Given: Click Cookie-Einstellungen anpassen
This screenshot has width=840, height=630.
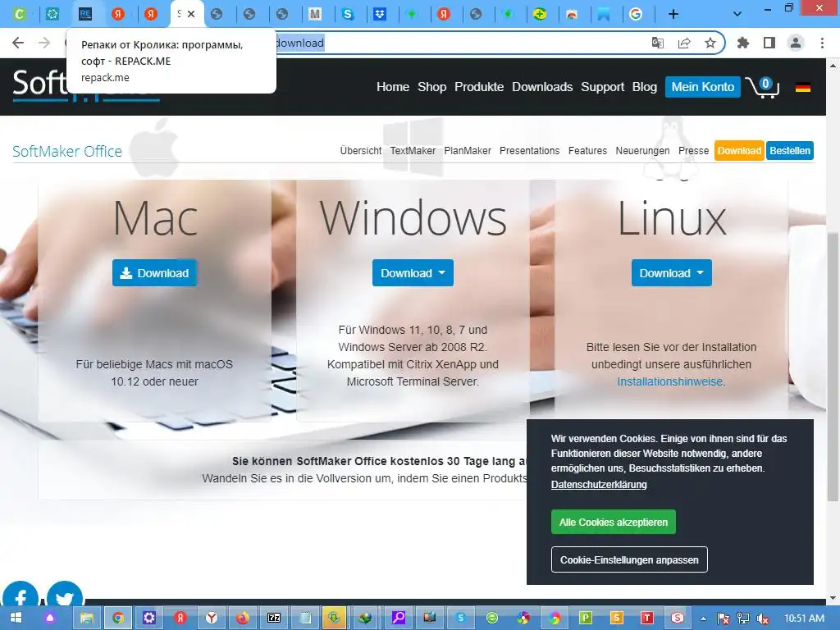Looking at the screenshot, I should [629, 559].
